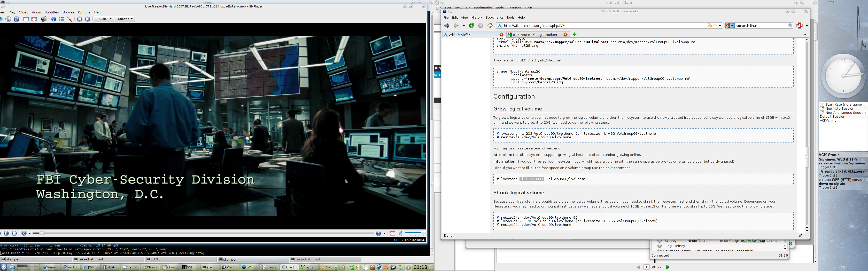Image resolution: width=868 pixels, height=271 pixels.
Task: Reload the ArchWiki page
Action: [472, 26]
